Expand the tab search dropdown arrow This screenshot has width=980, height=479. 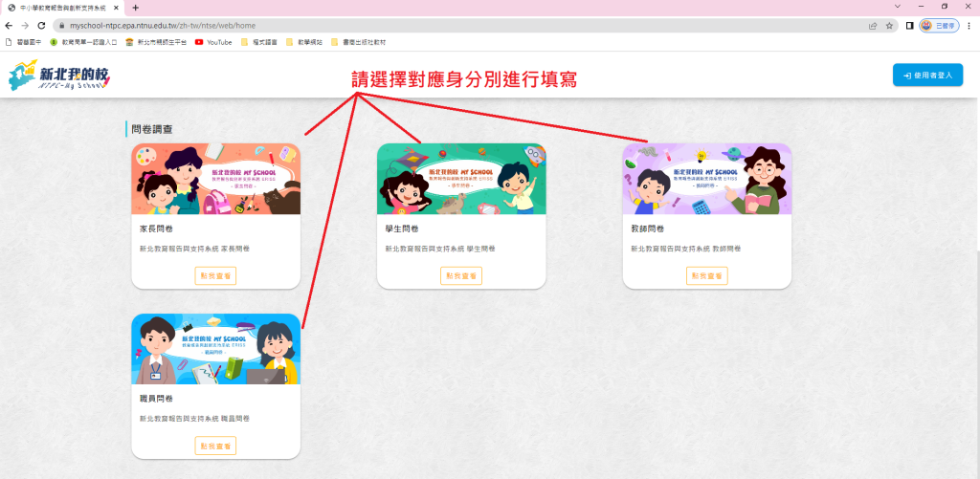point(897,7)
